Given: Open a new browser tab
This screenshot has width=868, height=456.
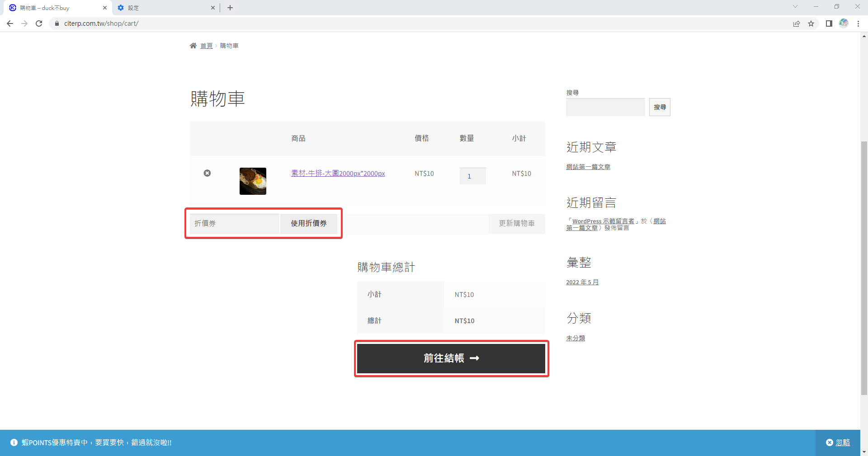Looking at the screenshot, I should (x=230, y=8).
